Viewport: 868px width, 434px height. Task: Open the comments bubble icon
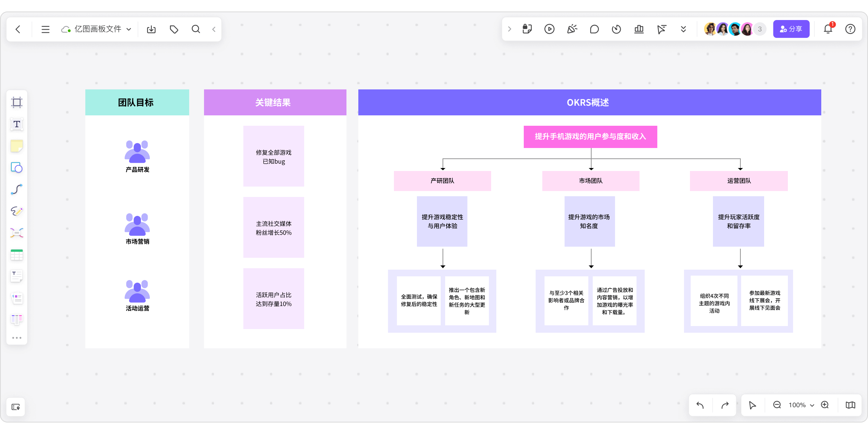(594, 29)
